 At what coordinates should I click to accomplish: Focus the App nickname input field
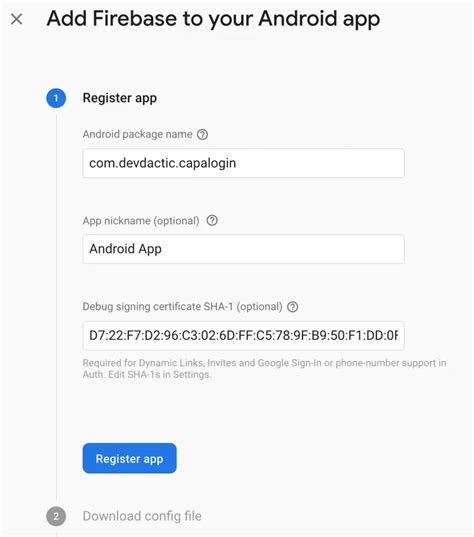click(x=244, y=249)
